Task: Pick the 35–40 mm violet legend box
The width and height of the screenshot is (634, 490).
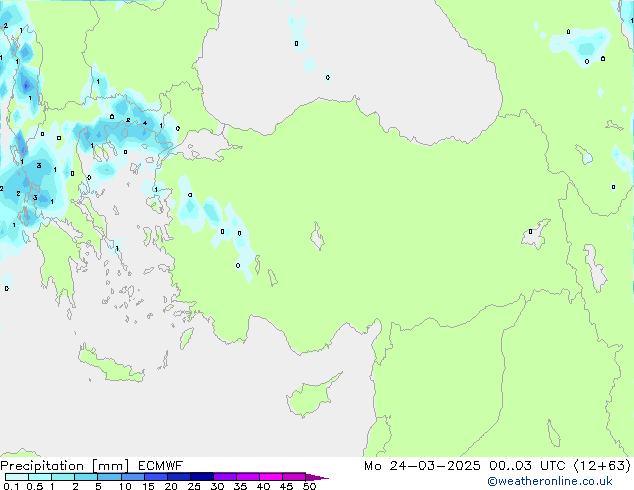Action: [248, 477]
